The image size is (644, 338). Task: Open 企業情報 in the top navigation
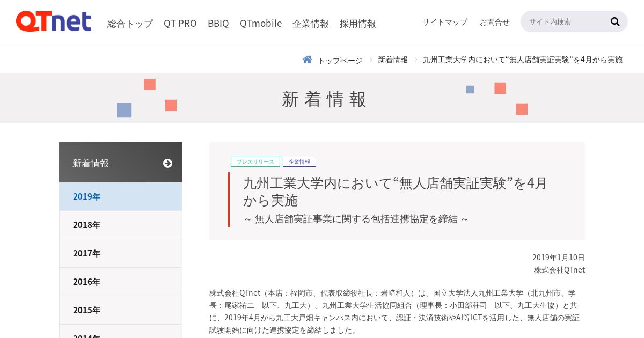[311, 23]
